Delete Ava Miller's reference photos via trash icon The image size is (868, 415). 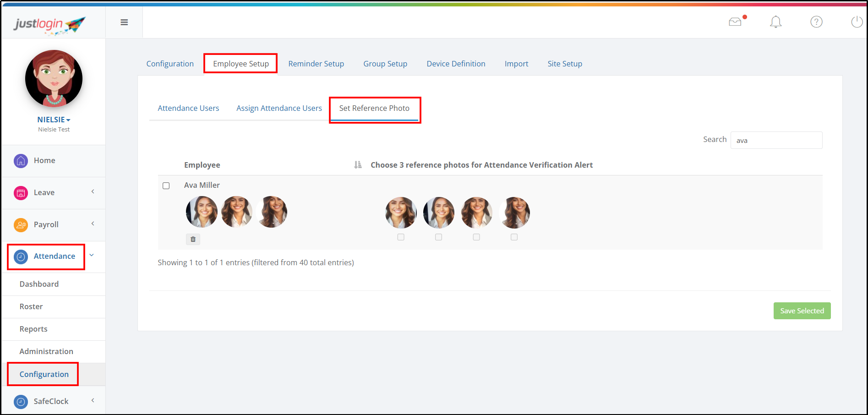pos(193,239)
